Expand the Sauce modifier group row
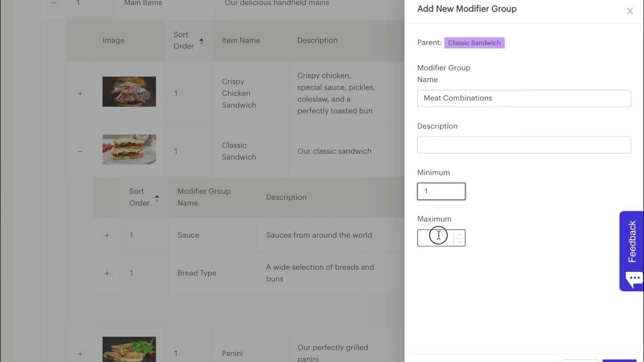The height and width of the screenshot is (362, 644). point(107,235)
